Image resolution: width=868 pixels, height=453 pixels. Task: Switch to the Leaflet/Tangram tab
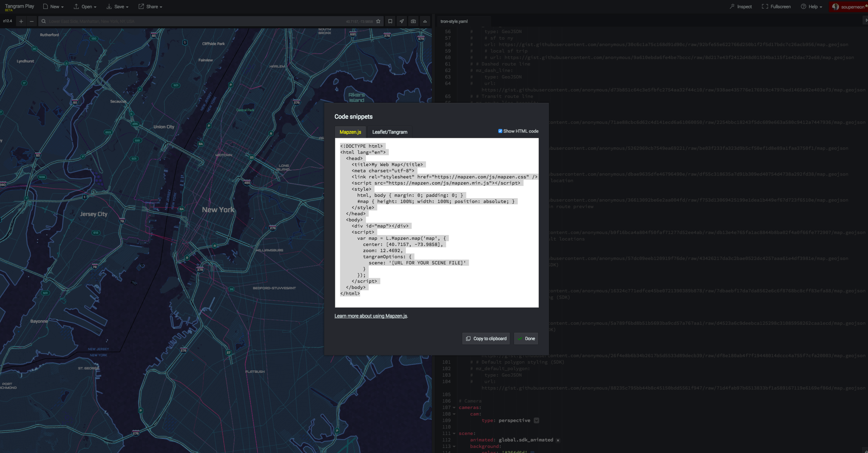pos(390,132)
